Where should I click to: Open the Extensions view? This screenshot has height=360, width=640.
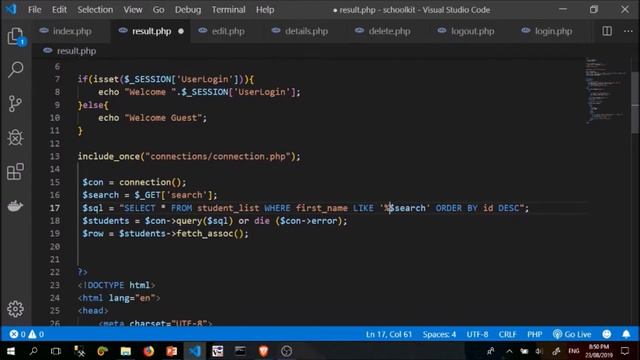pos(16,171)
